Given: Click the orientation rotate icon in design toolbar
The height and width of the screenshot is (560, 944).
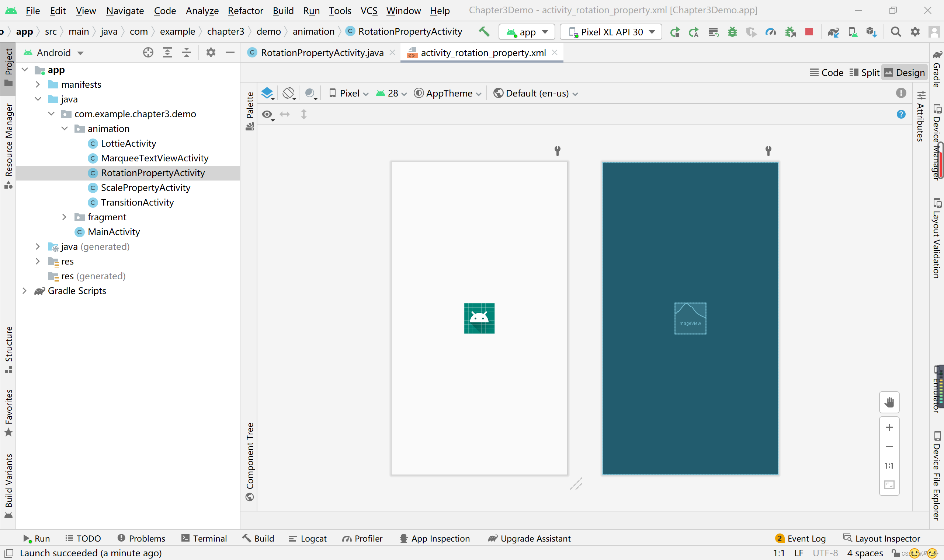Looking at the screenshot, I should tap(289, 93).
